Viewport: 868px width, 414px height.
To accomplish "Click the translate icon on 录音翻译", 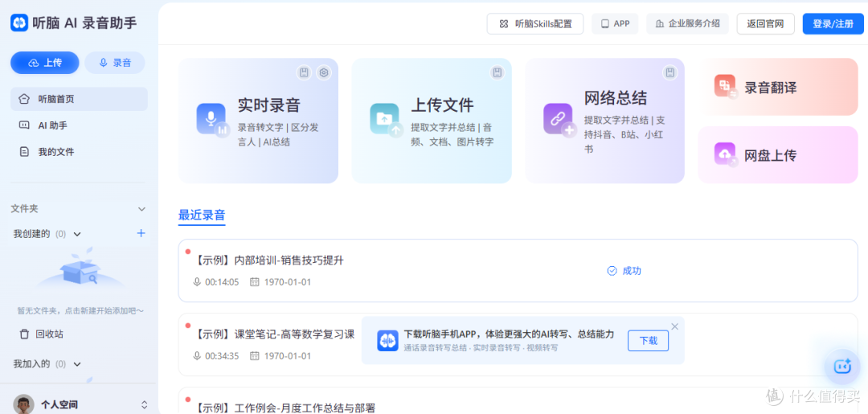I will 725,86.
